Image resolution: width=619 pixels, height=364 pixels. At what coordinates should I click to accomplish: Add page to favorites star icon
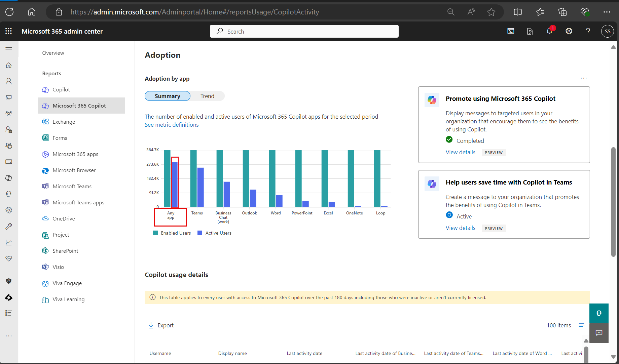tap(491, 12)
